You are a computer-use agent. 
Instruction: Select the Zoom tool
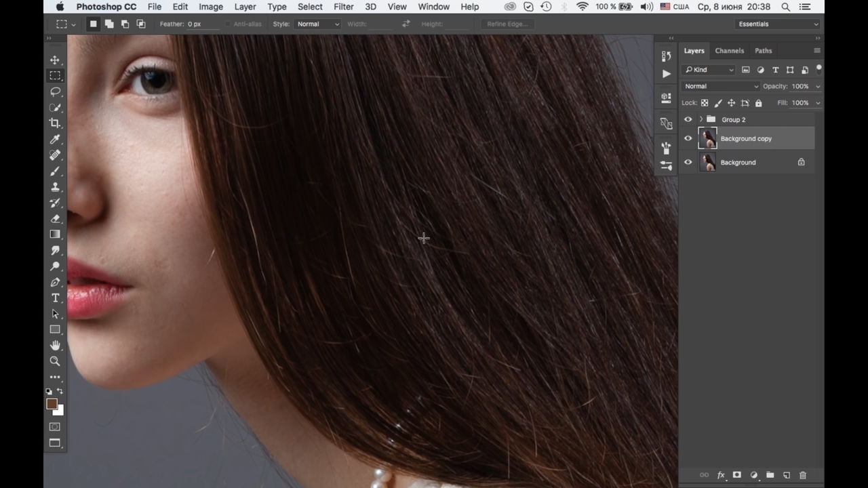coord(55,361)
